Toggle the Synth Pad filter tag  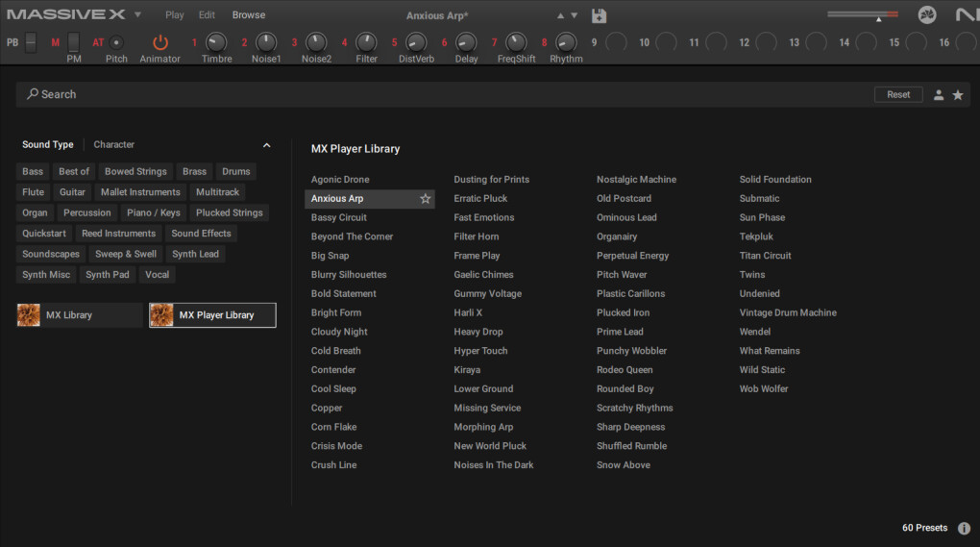click(x=108, y=275)
